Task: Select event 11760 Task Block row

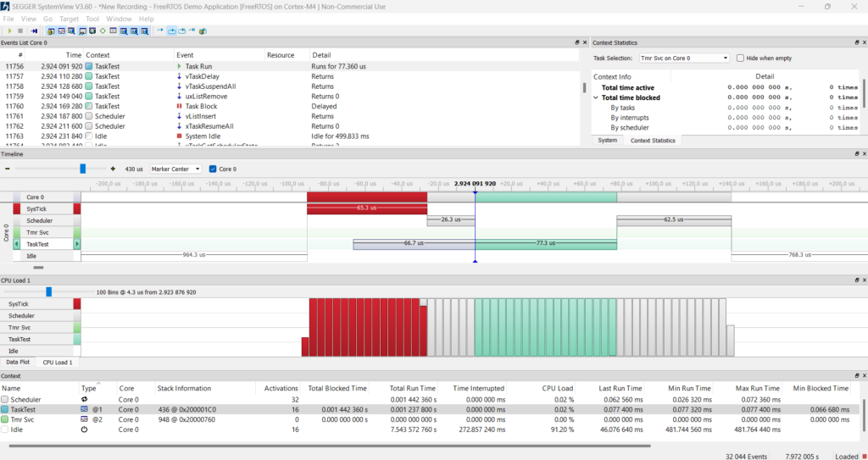Action: click(290, 106)
